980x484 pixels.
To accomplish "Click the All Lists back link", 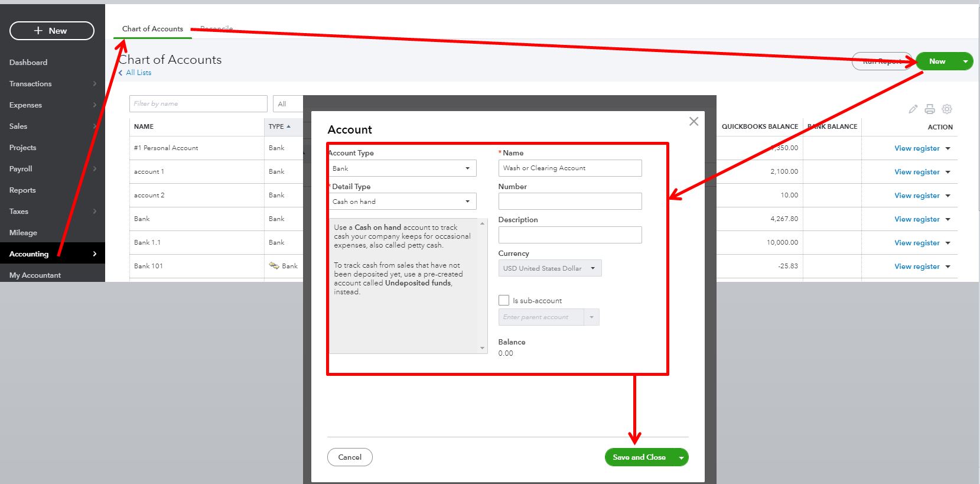I will point(135,73).
